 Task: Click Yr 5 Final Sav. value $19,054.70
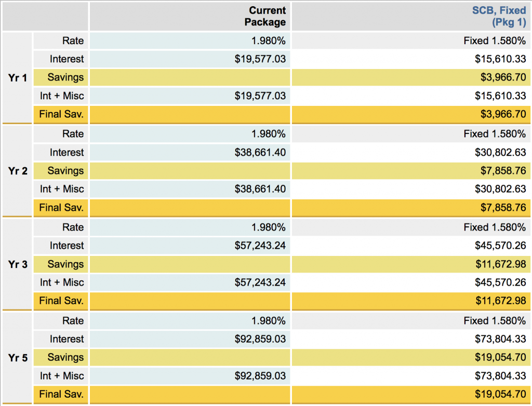point(500,394)
